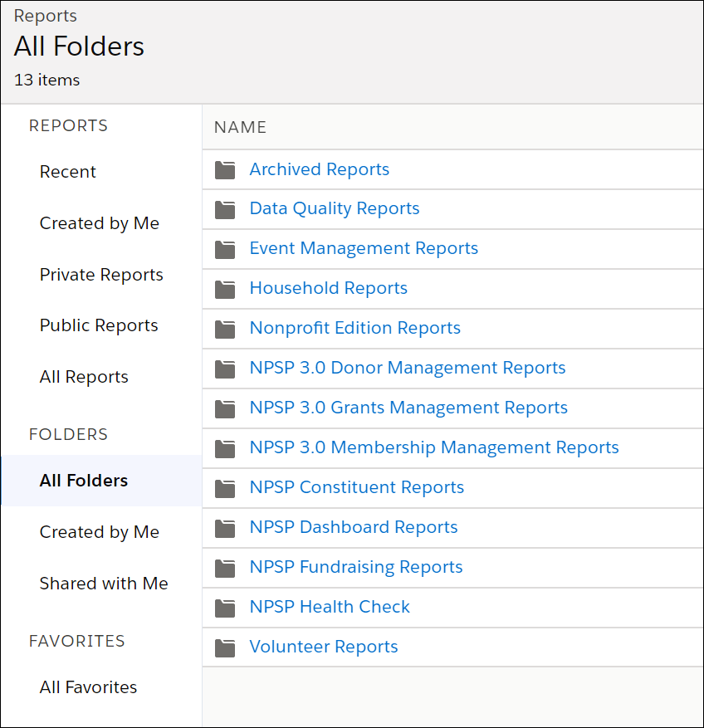Click the folder icon beside Volunteer Reports
The height and width of the screenshot is (728, 704).
224,647
